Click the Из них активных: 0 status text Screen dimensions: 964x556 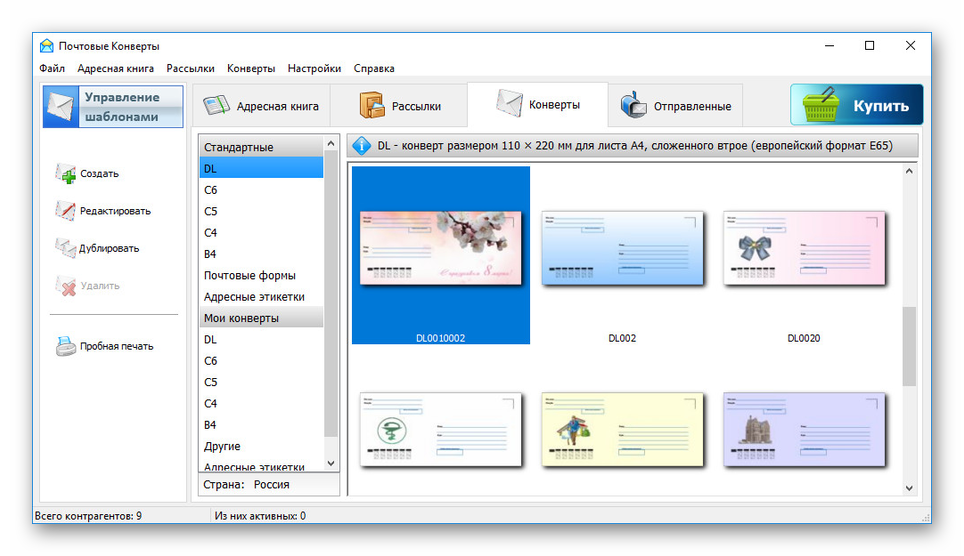click(x=260, y=516)
